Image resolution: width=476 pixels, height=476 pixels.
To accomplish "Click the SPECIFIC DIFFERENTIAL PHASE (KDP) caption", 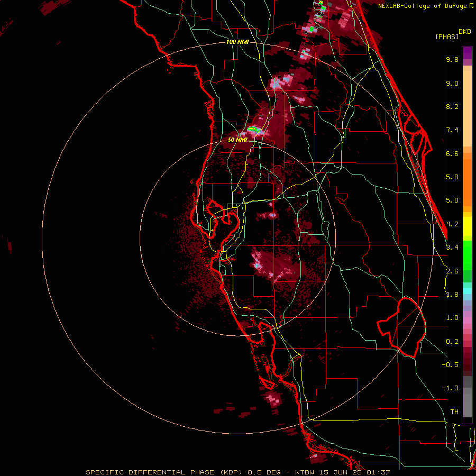I will click(x=166, y=472).
